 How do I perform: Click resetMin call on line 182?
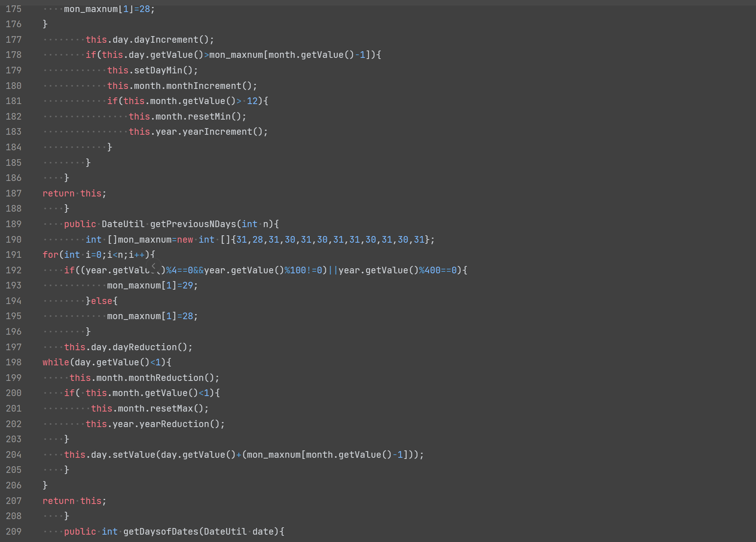209,116
